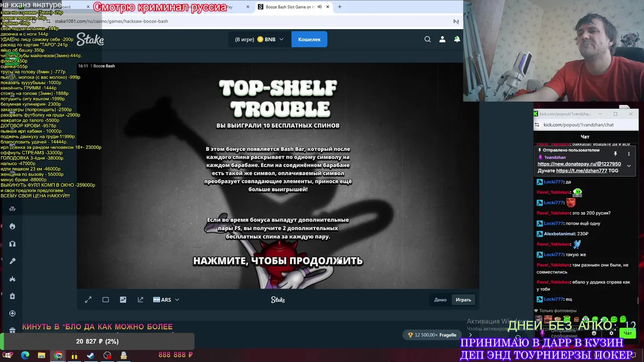644x362 pixels.
Task: Open the Stake search magnifier
Action: (x=427, y=39)
